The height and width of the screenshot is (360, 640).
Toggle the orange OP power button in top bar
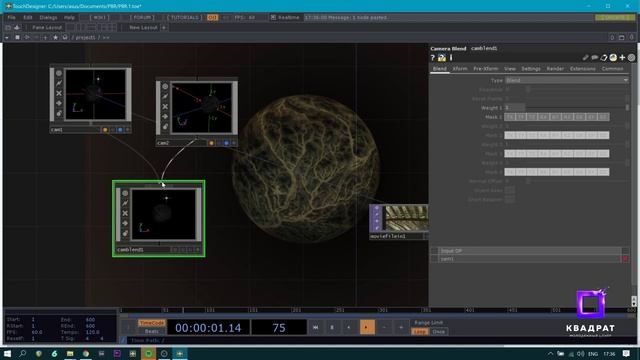212,18
